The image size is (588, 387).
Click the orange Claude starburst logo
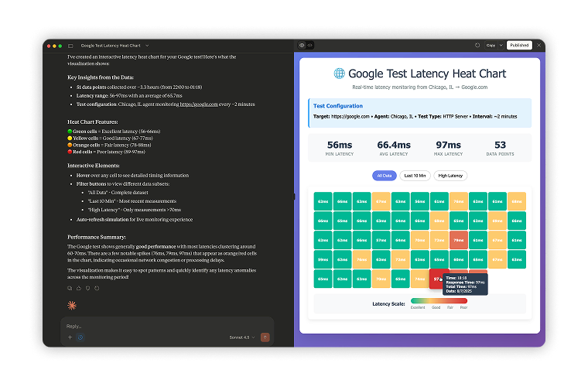(x=72, y=306)
